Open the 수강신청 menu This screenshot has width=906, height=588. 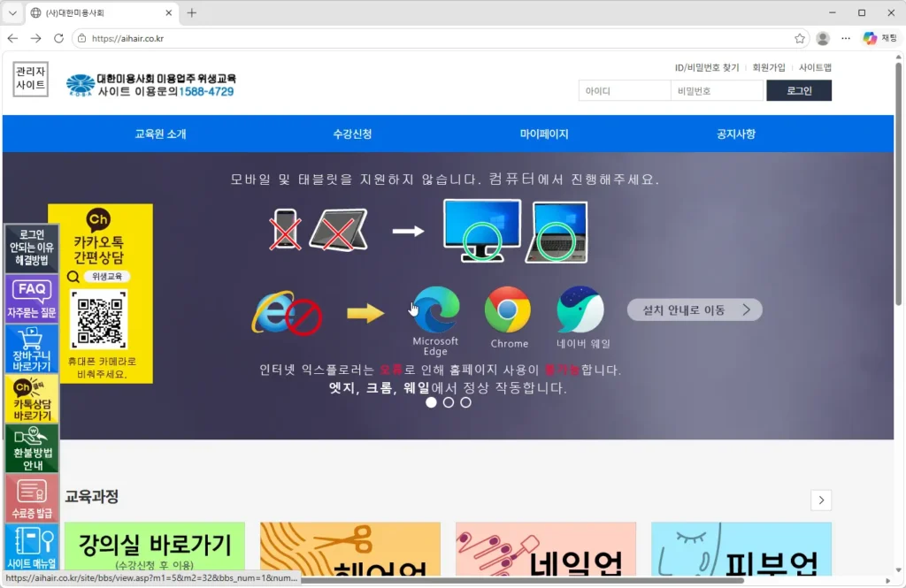(x=352, y=134)
